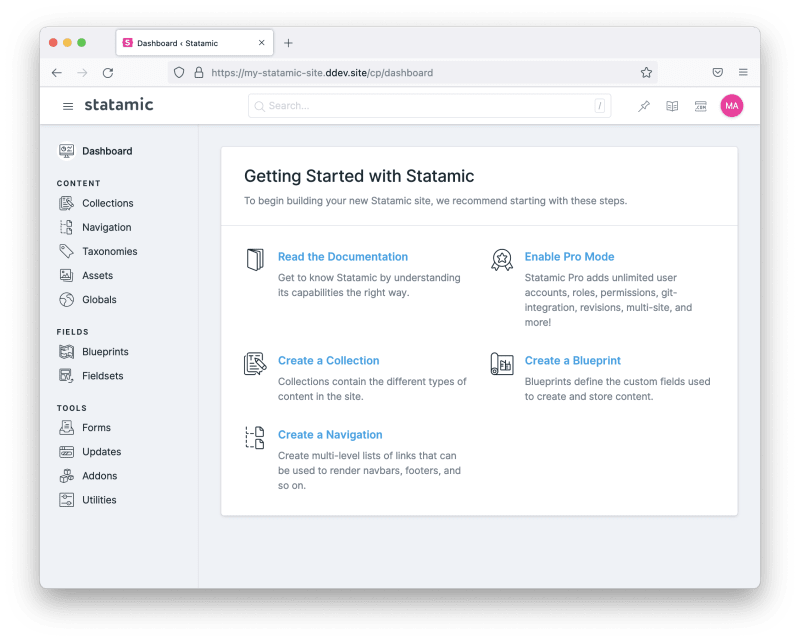Screen dimensions: 800x641
Task: Open a new browser tab with plus button
Action: [x=288, y=43]
